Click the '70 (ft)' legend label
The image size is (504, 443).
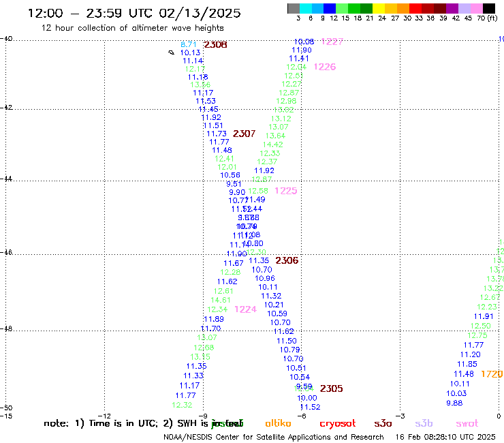487,18
